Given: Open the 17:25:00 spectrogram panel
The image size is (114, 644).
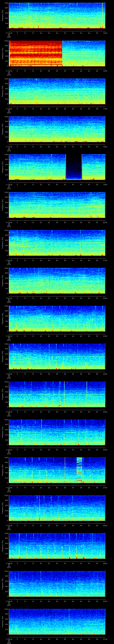Looking at the screenshot, I should (x=57, y=432).
